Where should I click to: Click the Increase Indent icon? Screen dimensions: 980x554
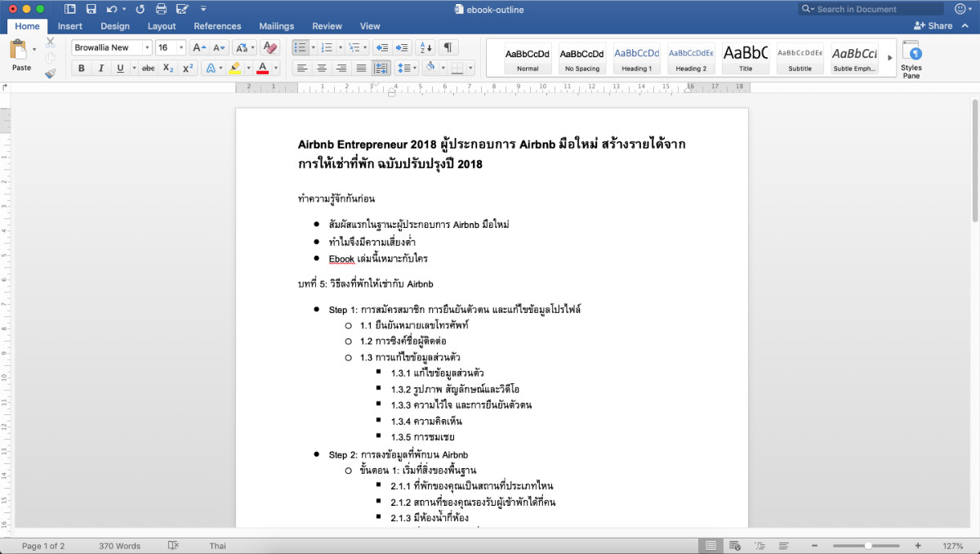401,47
